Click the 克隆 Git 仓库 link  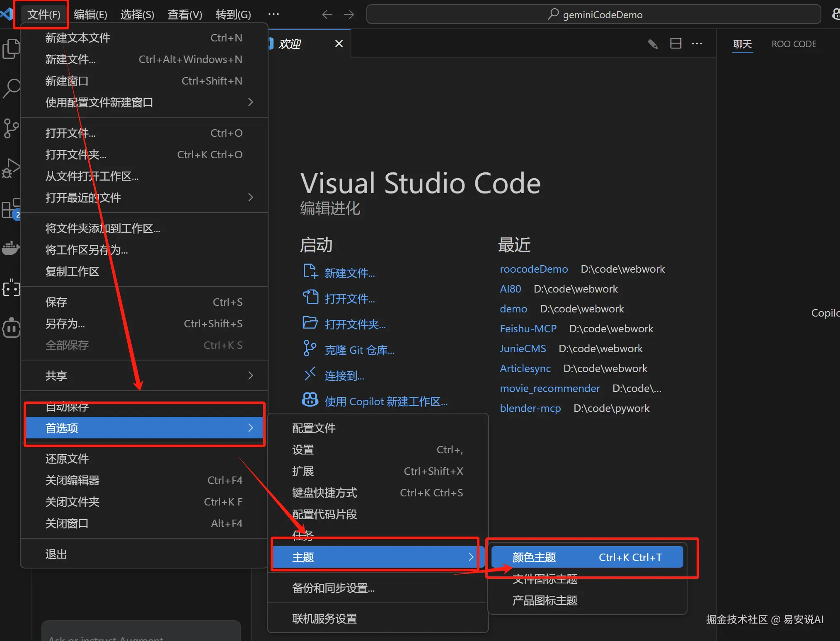click(359, 350)
